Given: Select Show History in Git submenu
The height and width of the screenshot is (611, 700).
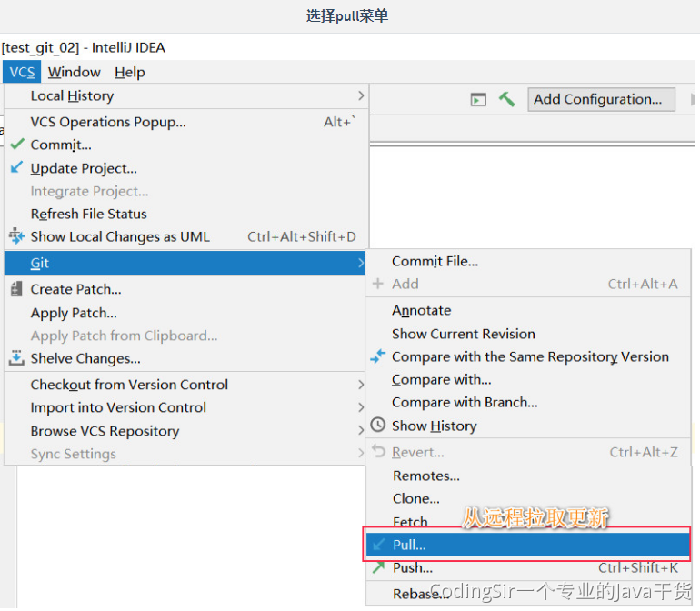Looking at the screenshot, I should click(x=528, y=426).
